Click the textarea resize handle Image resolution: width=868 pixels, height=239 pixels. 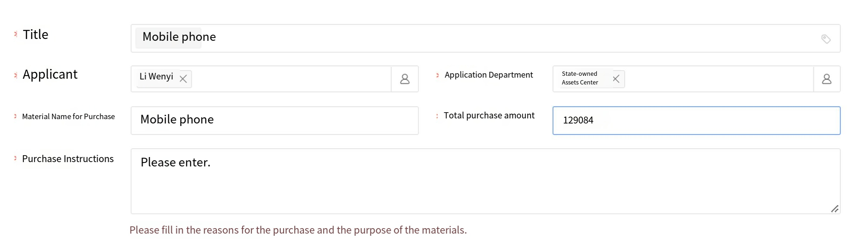tap(834, 209)
